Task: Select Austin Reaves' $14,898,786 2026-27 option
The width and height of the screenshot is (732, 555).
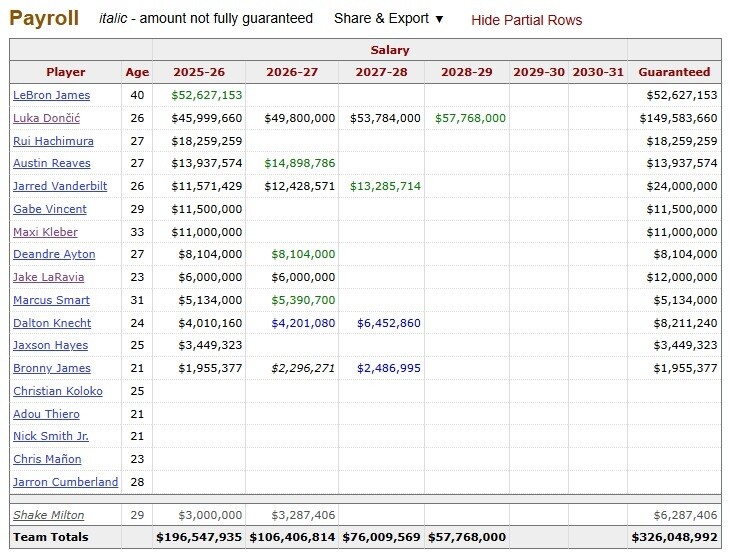Action: (x=300, y=163)
